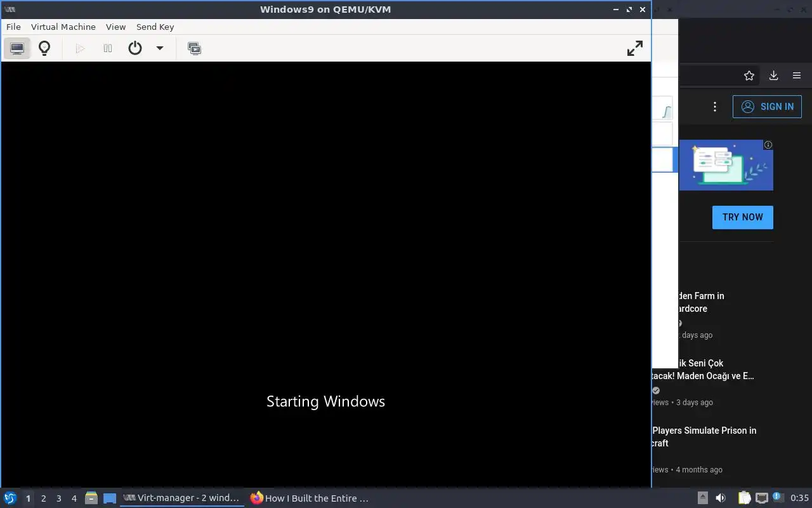Open the notification alert tray icon
The width and height of the screenshot is (812, 508).
[778, 498]
